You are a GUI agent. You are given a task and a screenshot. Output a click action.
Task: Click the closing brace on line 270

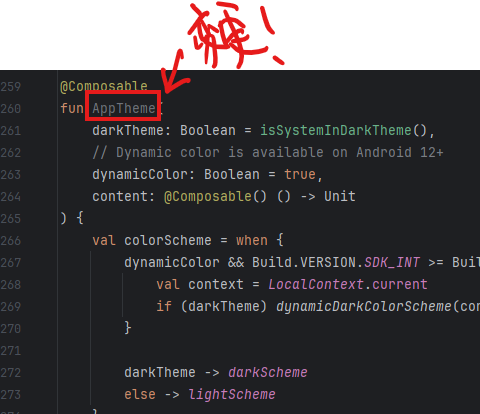(x=128, y=328)
